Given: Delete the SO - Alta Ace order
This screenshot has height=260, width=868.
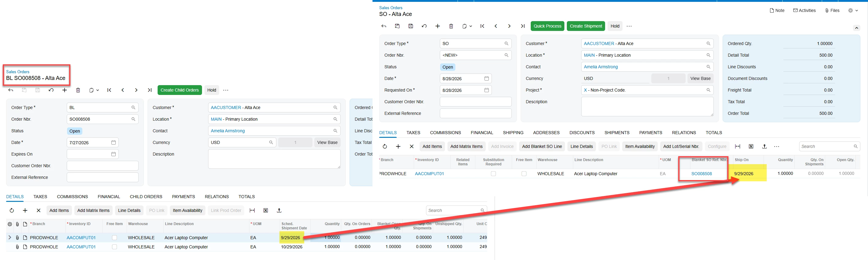Looking at the screenshot, I should tap(451, 26).
